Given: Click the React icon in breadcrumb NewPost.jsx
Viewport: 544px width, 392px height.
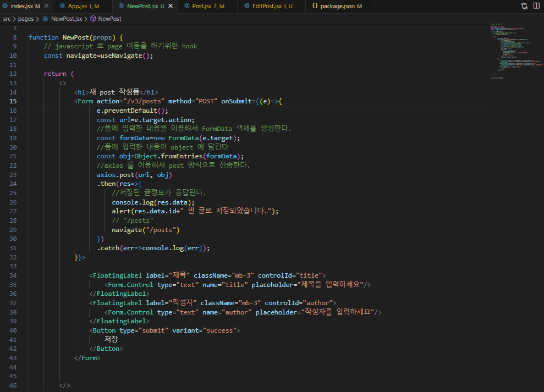Looking at the screenshot, I should (46, 19).
